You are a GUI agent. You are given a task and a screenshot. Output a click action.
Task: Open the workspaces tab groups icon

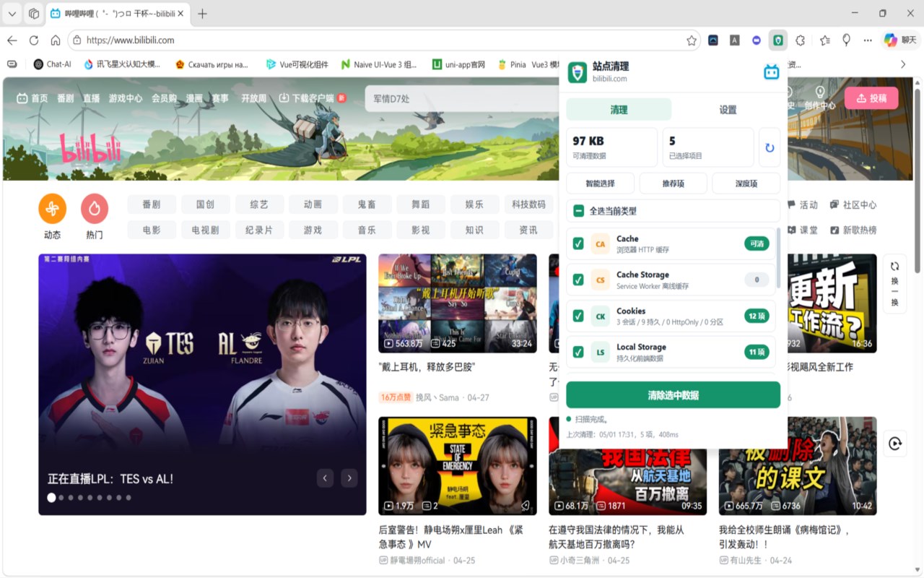(x=34, y=14)
